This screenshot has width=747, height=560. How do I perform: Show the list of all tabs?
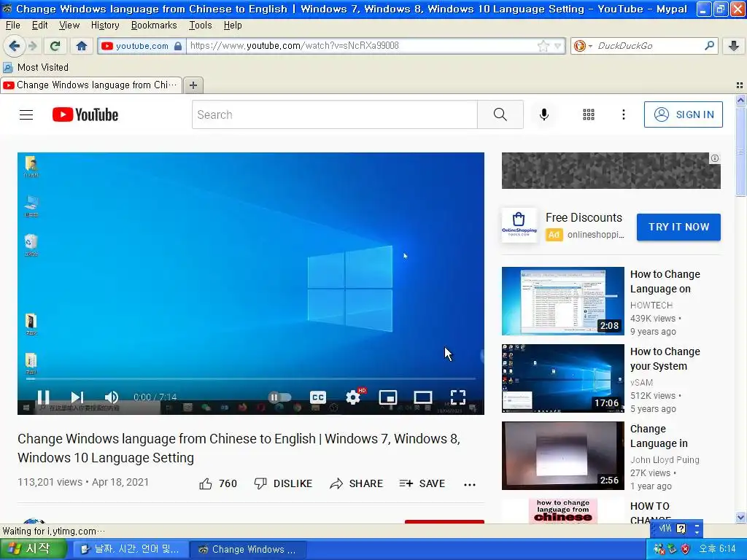click(740, 85)
